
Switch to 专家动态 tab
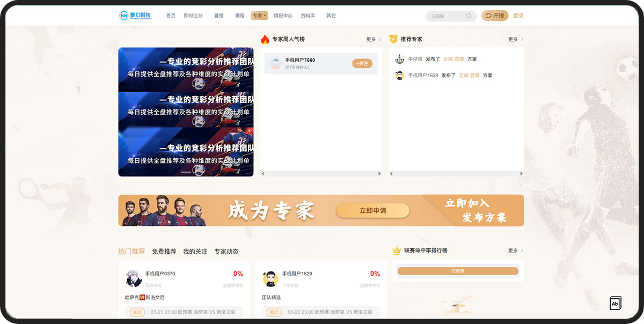(226, 251)
